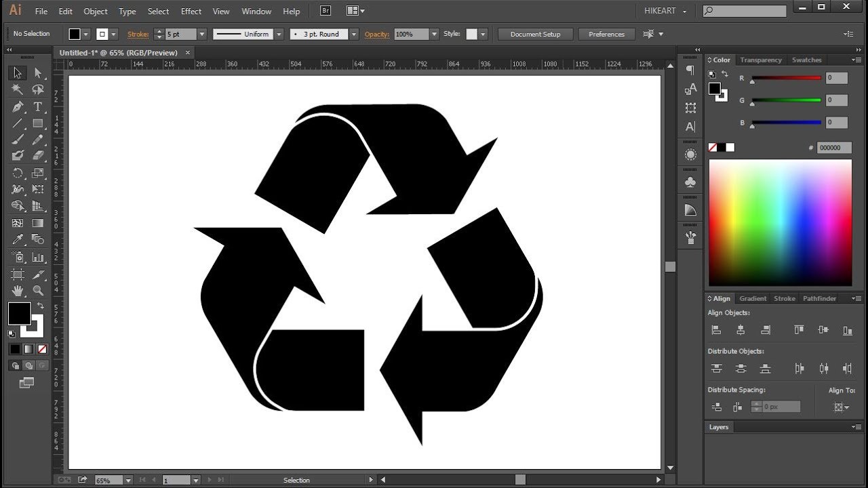Open Adobe Bridge via Br icon
Image resolution: width=868 pixels, height=488 pixels.
[325, 11]
